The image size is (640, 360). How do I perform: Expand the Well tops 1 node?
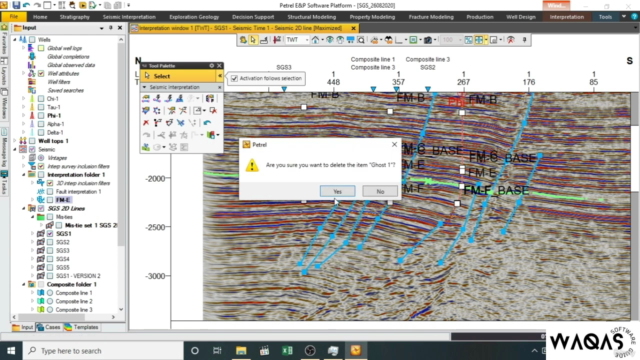pos(15,141)
